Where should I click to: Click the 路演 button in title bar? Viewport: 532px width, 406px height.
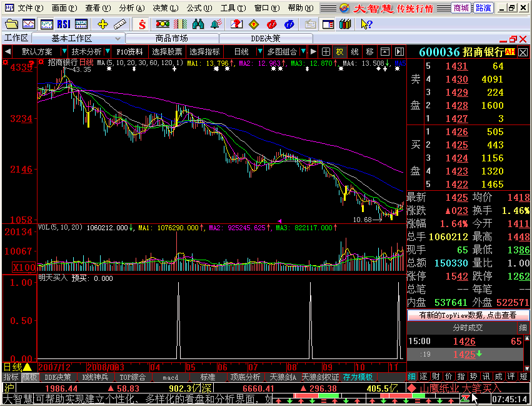click(483, 8)
